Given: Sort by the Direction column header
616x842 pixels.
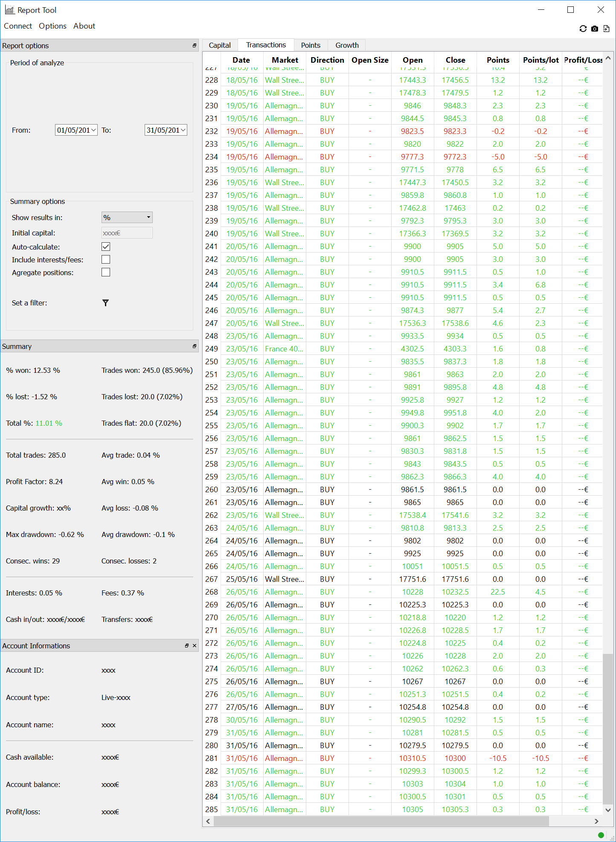Looking at the screenshot, I should tap(327, 60).
